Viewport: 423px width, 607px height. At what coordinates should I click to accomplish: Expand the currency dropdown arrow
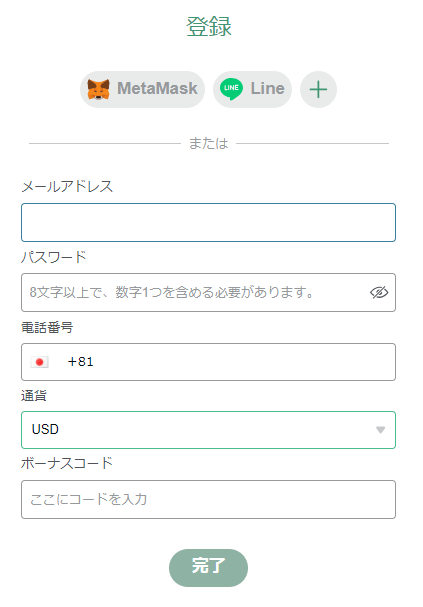tap(380, 430)
